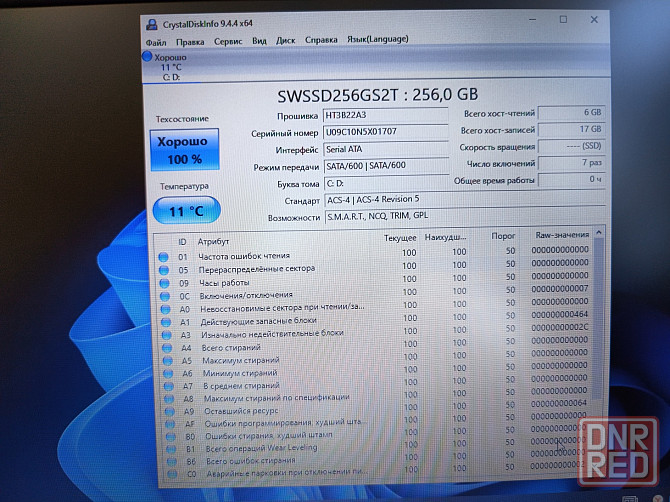This screenshot has height=502, width=670.
Task: Click the Прошивка firmware value field
Action: [x=386, y=115]
